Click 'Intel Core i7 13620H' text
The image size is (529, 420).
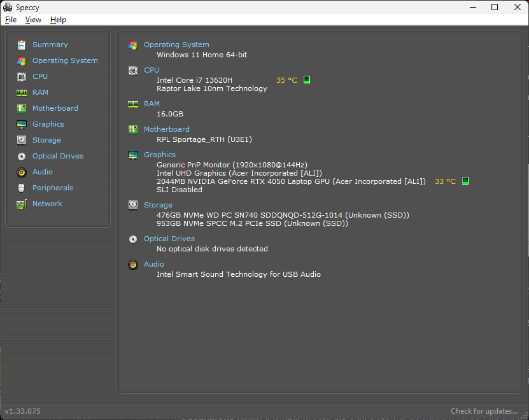[x=194, y=80]
